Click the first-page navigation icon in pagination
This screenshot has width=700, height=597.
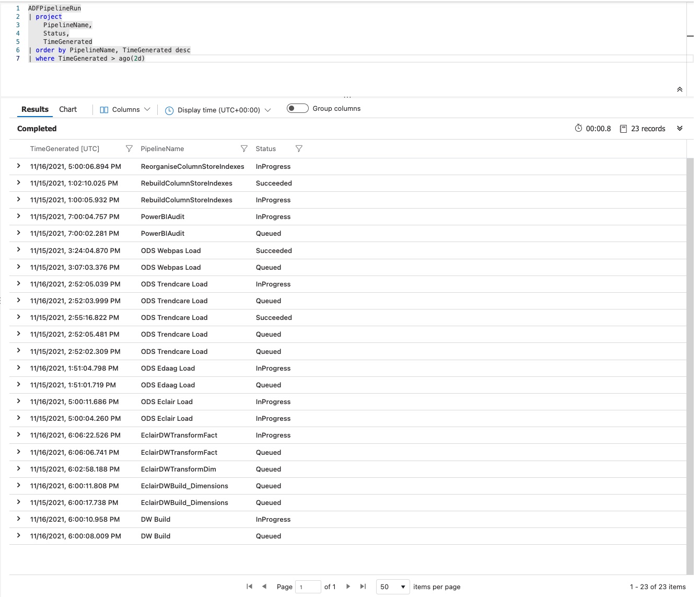click(249, 586)
